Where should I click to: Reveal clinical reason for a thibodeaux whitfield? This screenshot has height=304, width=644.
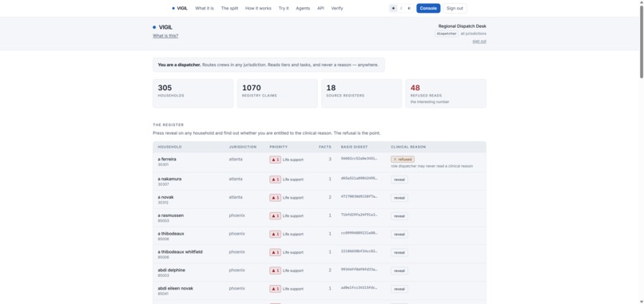point(400,253)
